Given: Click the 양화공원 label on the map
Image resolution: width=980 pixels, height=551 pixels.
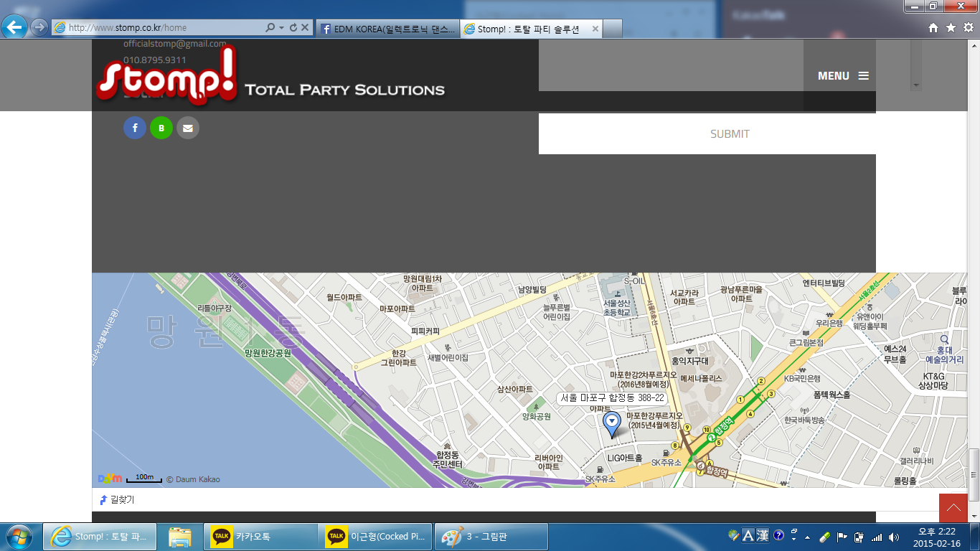Looking at the screenshot, I should [x=537, y=416].
